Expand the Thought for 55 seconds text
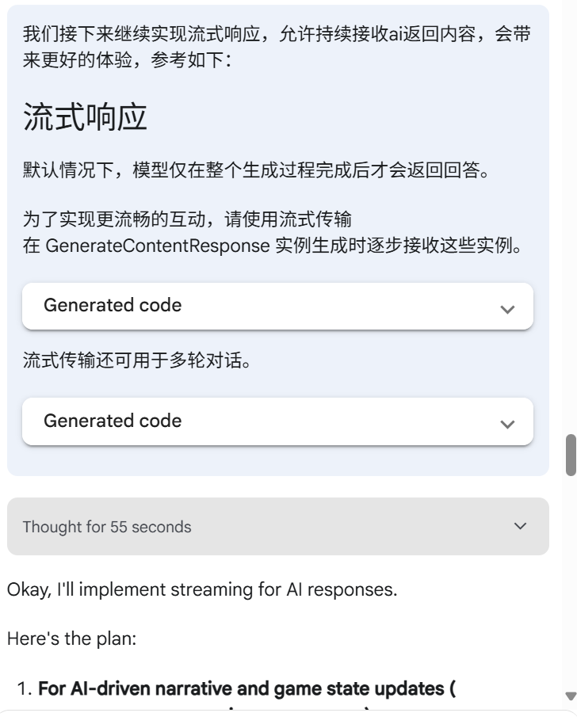The height and width of the screenshot is (728, 577). click(x=107, y=527)
